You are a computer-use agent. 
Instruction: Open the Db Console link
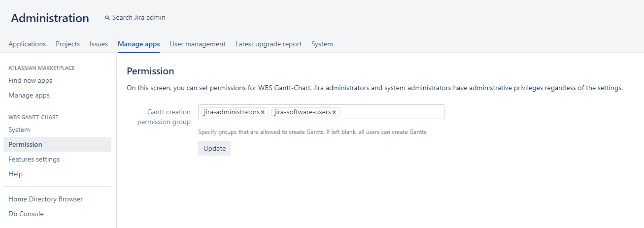[x=26, y=214]
